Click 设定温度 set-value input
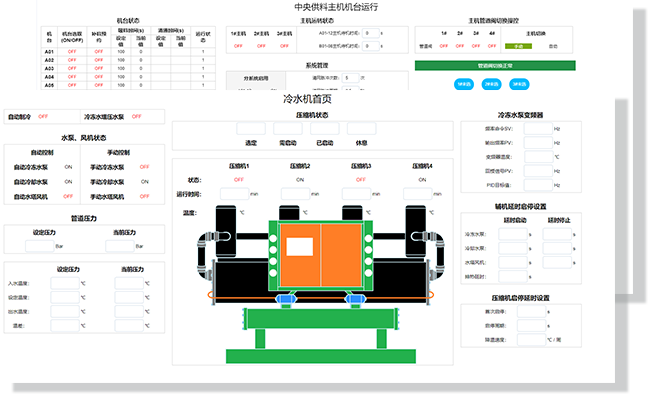 (65, 297)
